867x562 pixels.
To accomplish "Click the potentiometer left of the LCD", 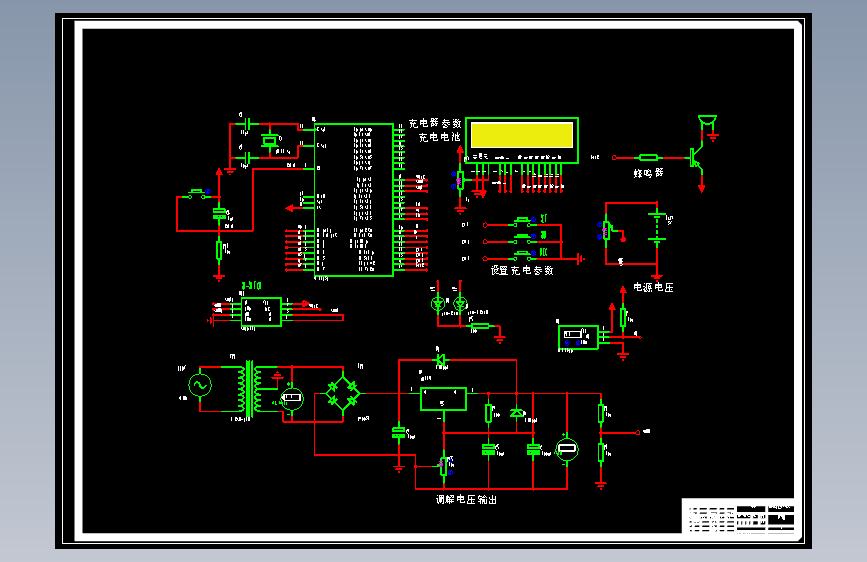I will pyautogui.click(x=460, y=180).
